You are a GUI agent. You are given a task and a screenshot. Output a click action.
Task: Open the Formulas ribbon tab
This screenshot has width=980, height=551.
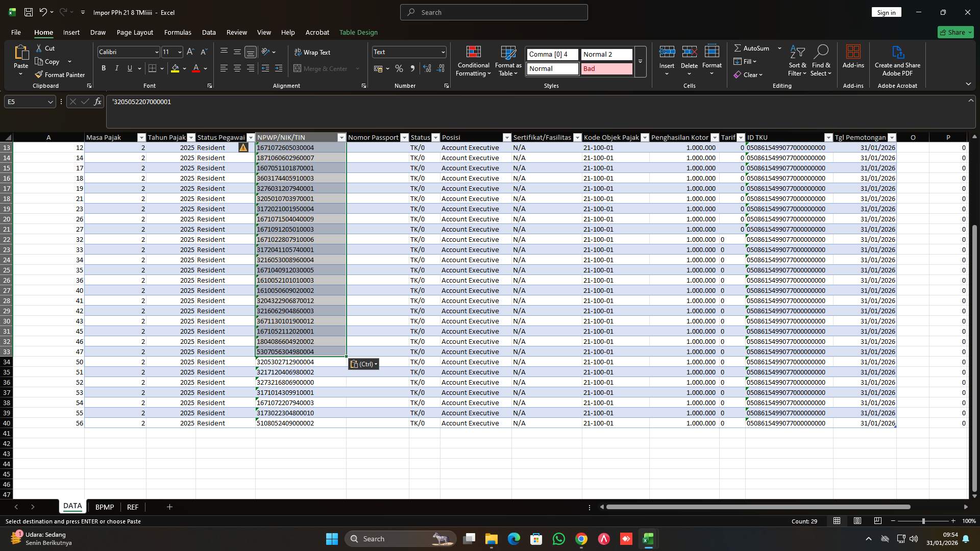pyautogui.click(x=177, y=32)
